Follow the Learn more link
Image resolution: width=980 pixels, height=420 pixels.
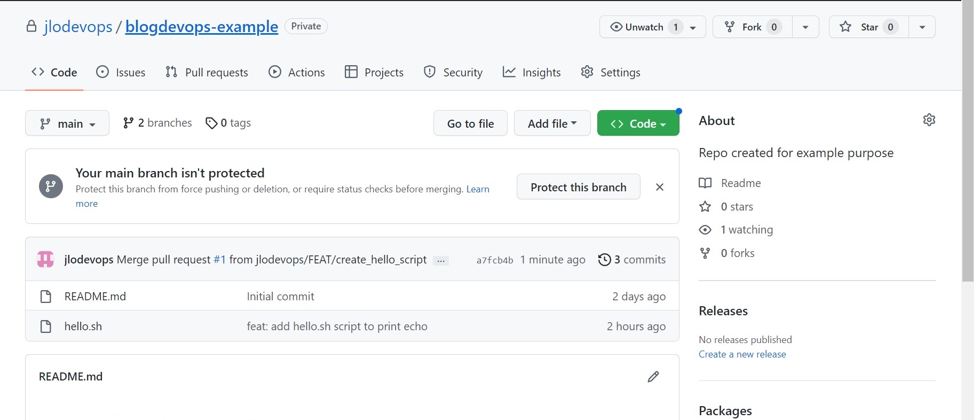click(478, 189)
